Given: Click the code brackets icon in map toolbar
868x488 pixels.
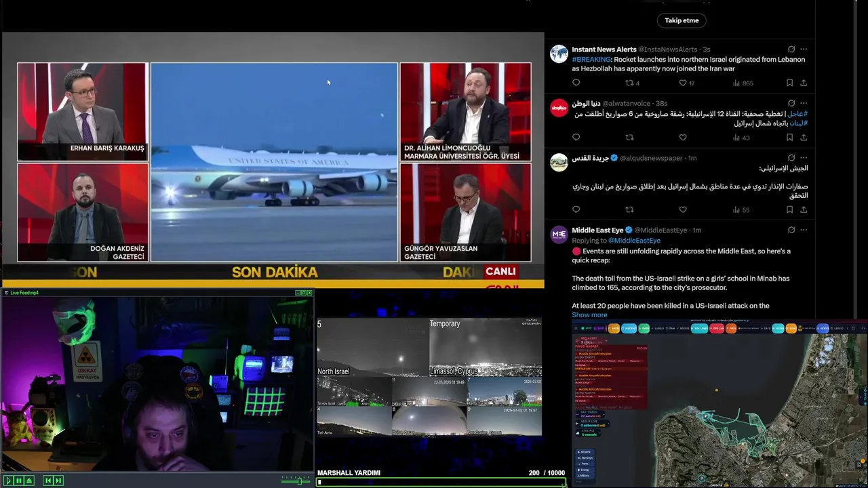Looking at the screenshot, I should coord(863,329).
